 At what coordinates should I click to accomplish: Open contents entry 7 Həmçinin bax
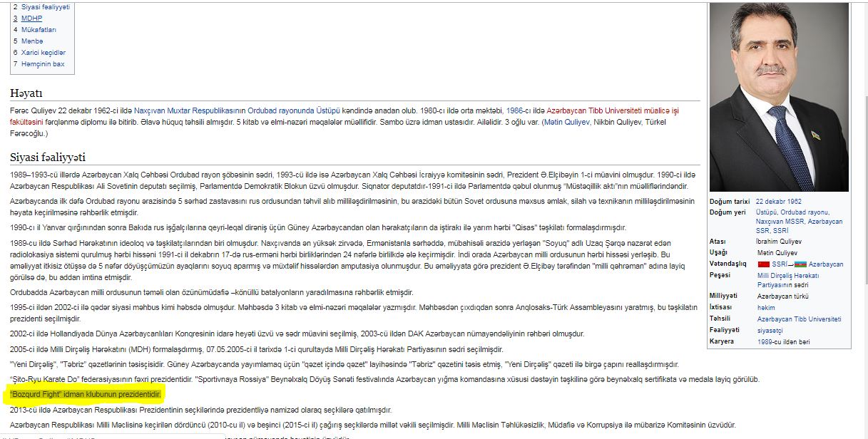coord(39,63)
